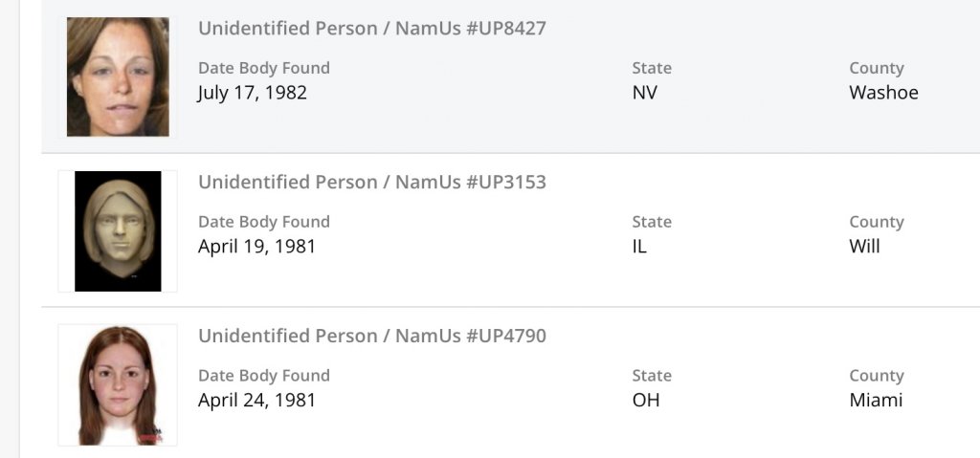Click the Miami county value
980x458 pixels.
(876, 401)
